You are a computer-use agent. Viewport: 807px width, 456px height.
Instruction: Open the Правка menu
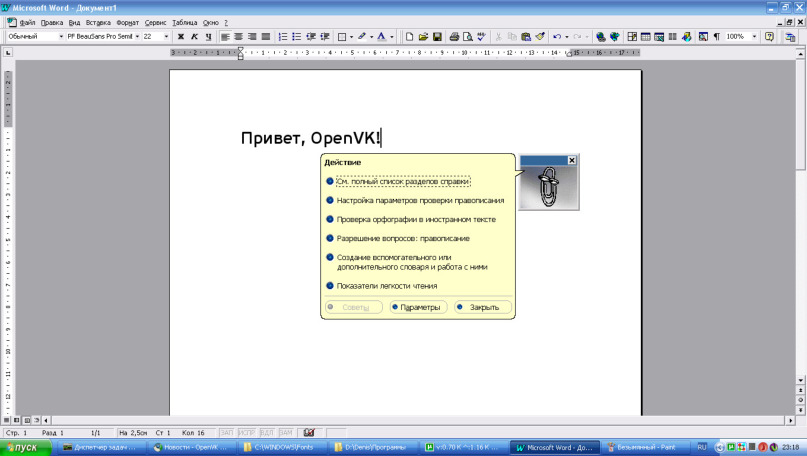point(52,23)
